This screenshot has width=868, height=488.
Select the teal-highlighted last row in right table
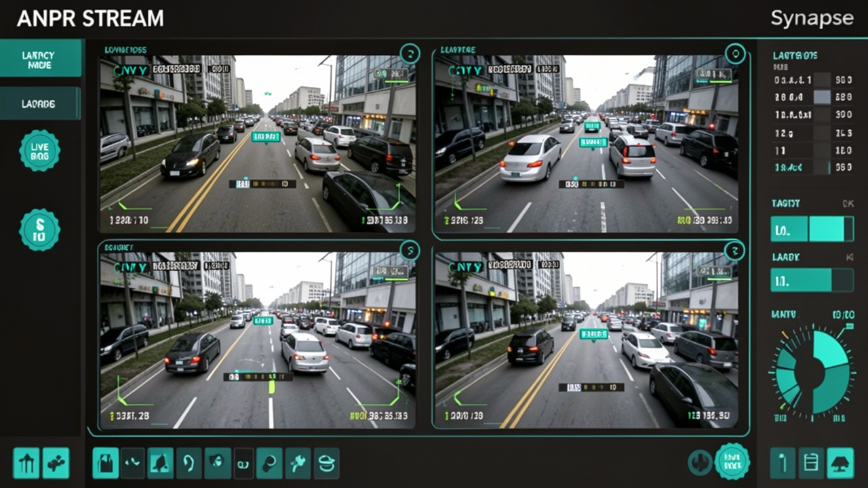(812, 167)
